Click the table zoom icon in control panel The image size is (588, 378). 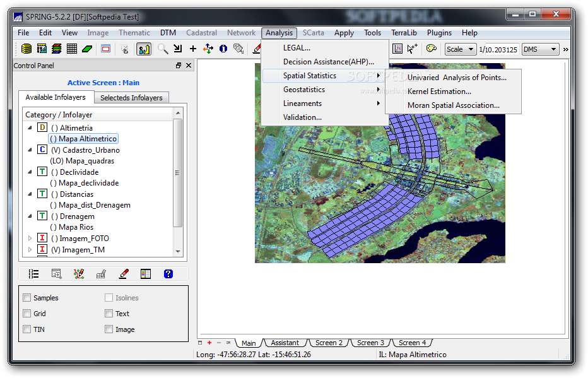pos(56,274)
